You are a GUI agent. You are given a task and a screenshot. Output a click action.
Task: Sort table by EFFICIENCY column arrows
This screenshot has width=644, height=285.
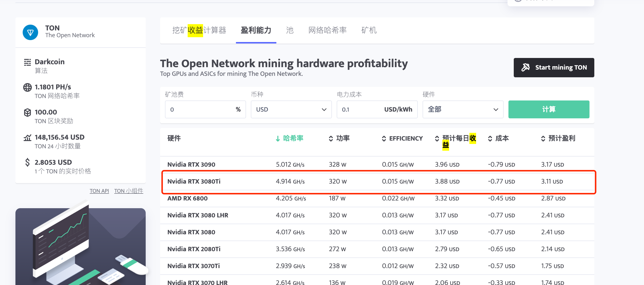(384, 138)
